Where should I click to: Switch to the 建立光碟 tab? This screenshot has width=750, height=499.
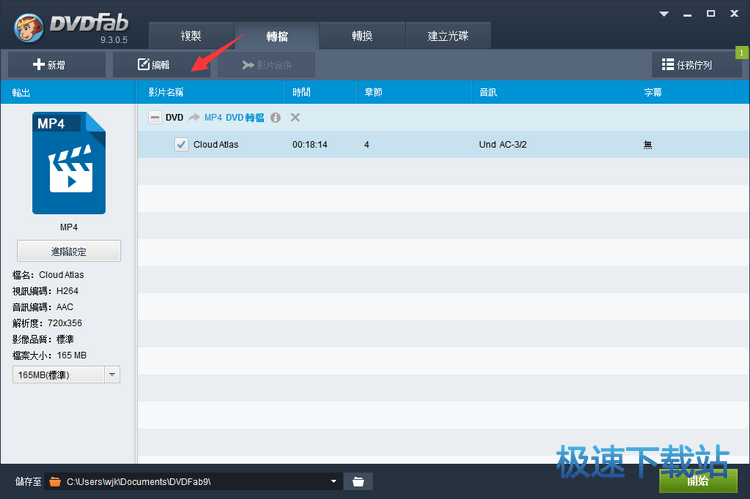click(x=447, y=36)
